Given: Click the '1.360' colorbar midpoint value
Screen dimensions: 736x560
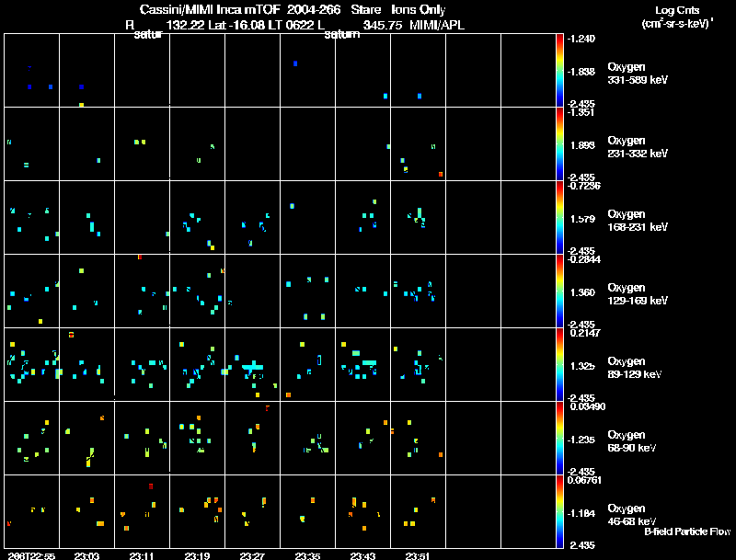Looking at the screenshot, I should (x=582, y=292).
